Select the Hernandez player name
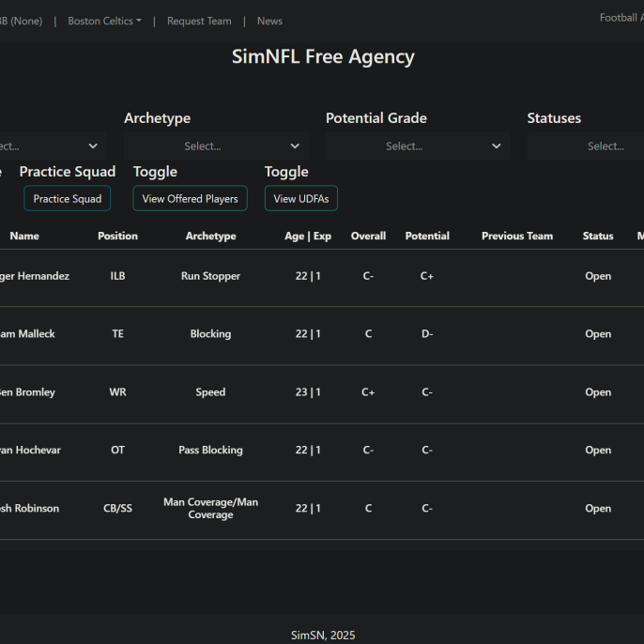Viewport: 644px width, 644px height. [35, 276]
